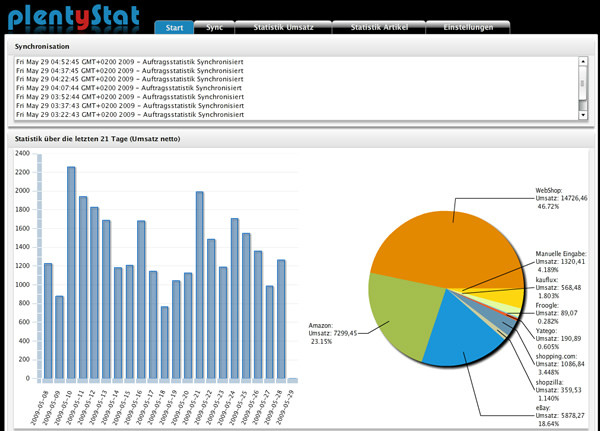
Task: Click the Froogle Umsatz 89,07 label
Action: [556, 313]
